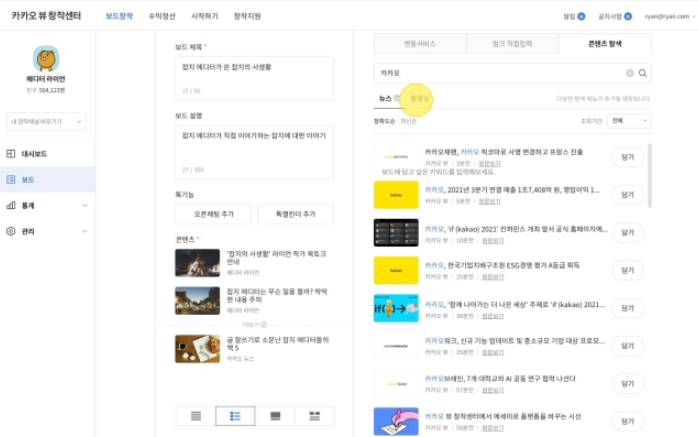Open 원문보기 link of 2021년 3분기 매출 article
The height and width of the screenshot is (437, 699).
click(x=489, y=202)
